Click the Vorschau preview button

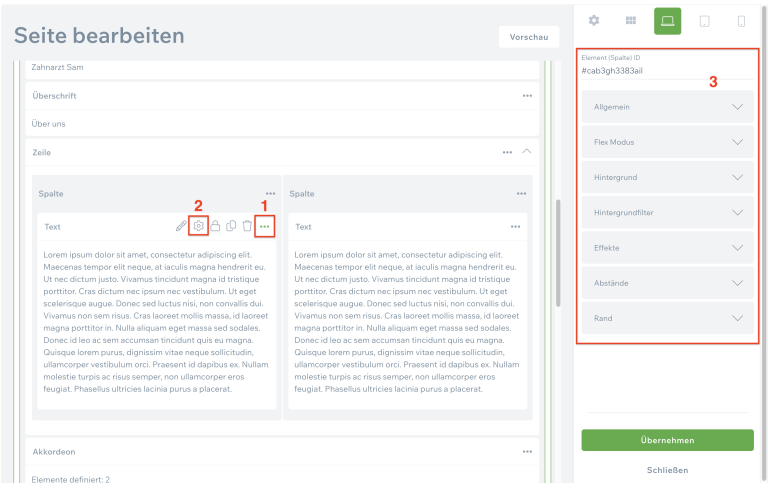tap(528, 37)
